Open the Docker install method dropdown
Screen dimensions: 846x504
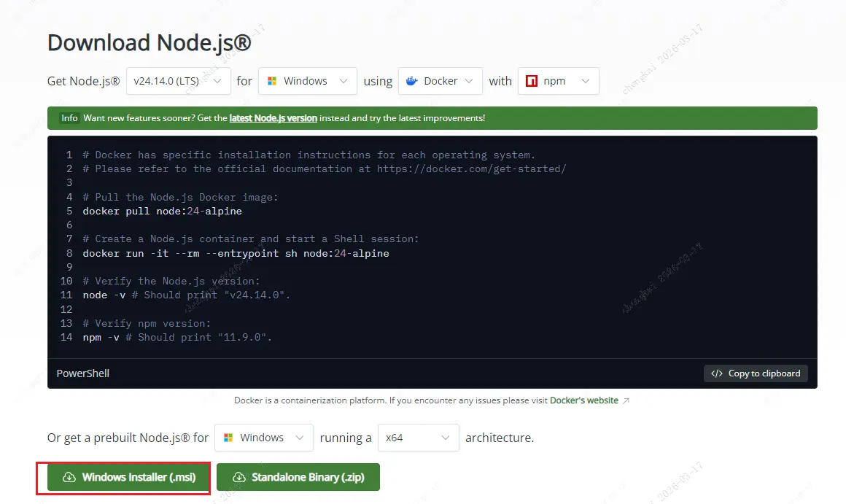coord(441,81)
